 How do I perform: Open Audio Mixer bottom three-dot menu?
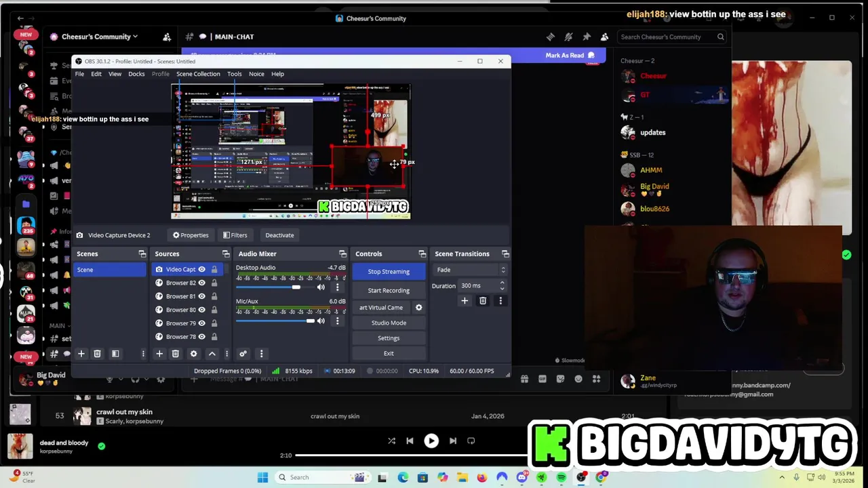click(x=261, y=354)
